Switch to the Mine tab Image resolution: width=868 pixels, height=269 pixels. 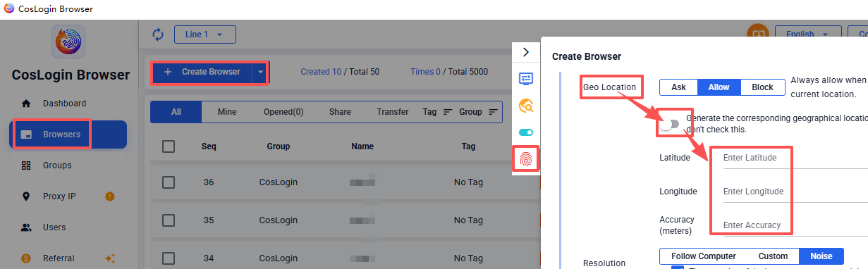click(x=227, y=112)
